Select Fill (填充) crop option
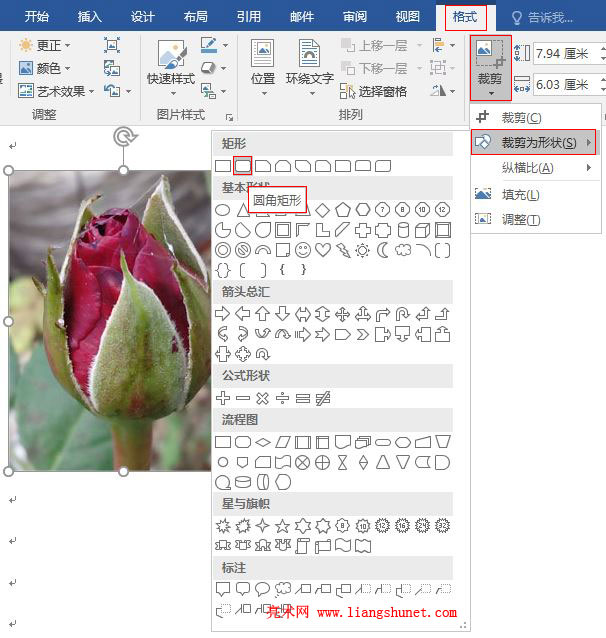Image resolution: width=606 pixels, height=638 pixels. click(x=535, y=194)
